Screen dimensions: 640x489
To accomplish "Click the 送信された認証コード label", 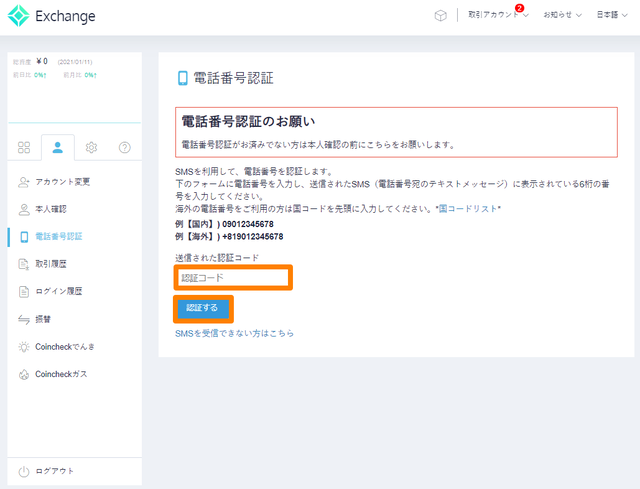I will (217, 258).
